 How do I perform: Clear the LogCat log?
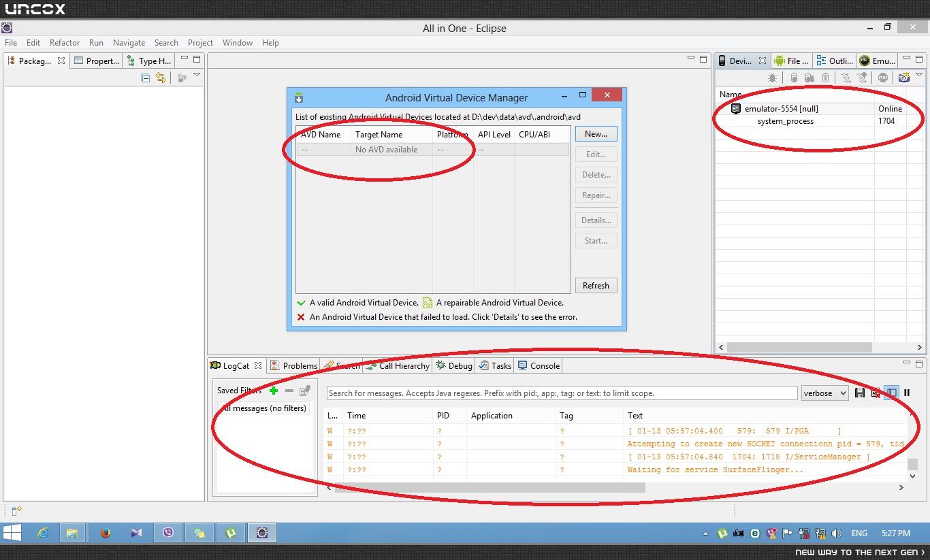tap(876, 393)
